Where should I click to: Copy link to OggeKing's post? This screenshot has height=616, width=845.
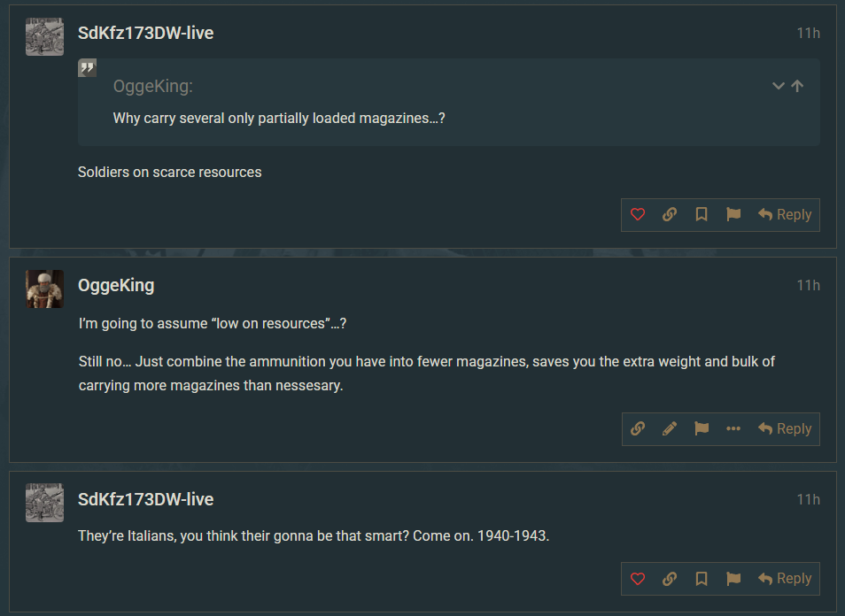(x=638, y=428)
